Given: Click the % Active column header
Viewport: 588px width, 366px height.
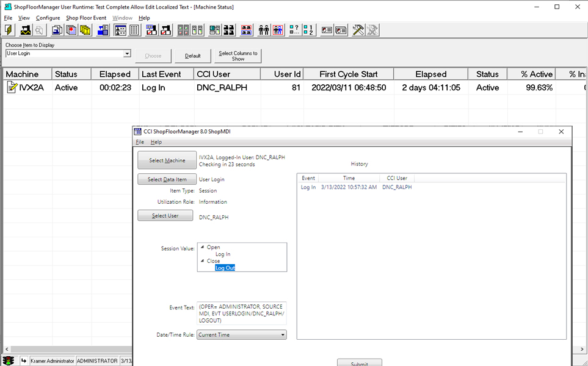Looking at the screenshot, I should click(x=531, y=74).
